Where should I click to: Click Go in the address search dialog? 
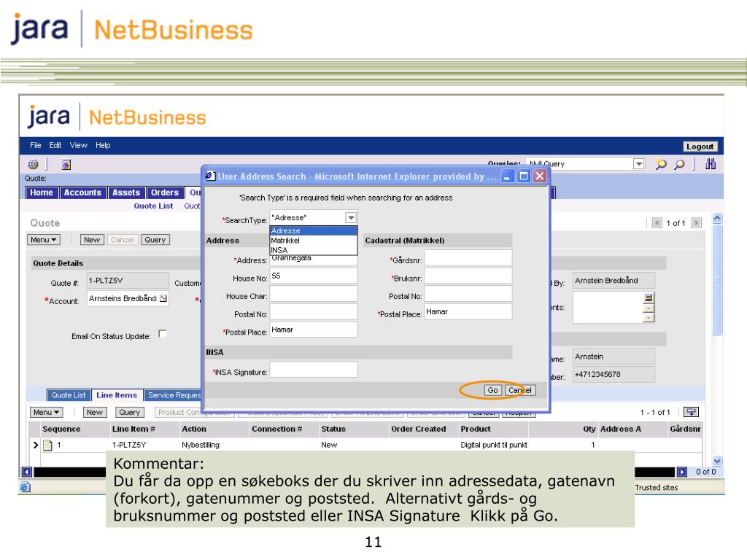click(492, 390)
